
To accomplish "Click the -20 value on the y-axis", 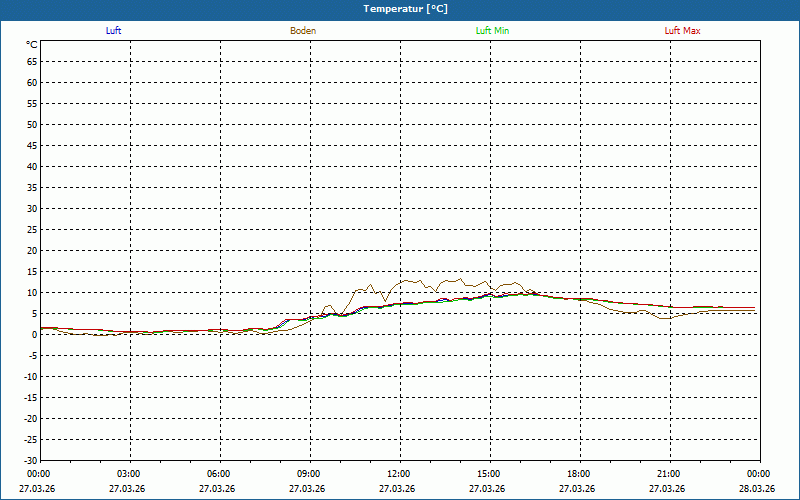I will 31,418.
